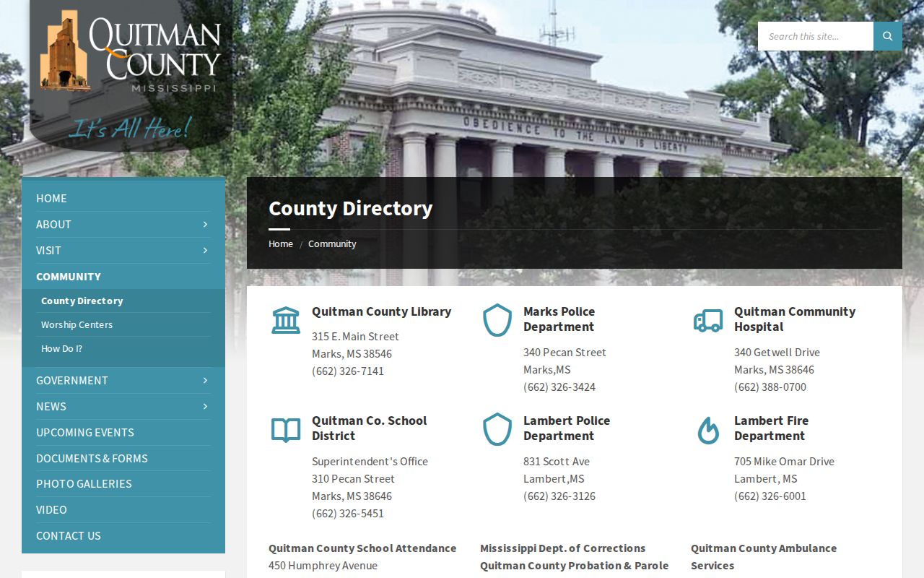Screen dimensions: 924x578
Task: Click Quitman County Ambulance Services heading
Action: point(764,557)
